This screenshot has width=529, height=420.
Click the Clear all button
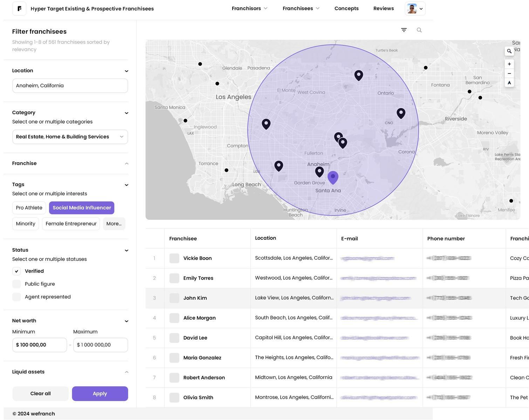(40, 394)
